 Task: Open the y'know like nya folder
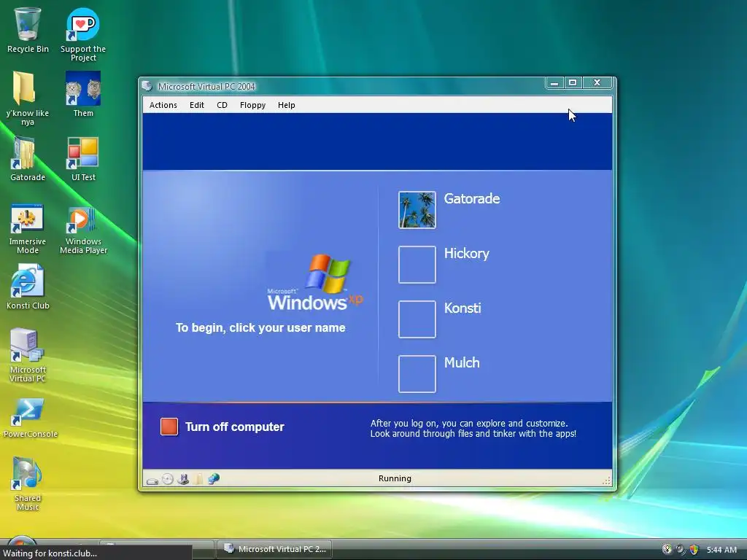27,98
